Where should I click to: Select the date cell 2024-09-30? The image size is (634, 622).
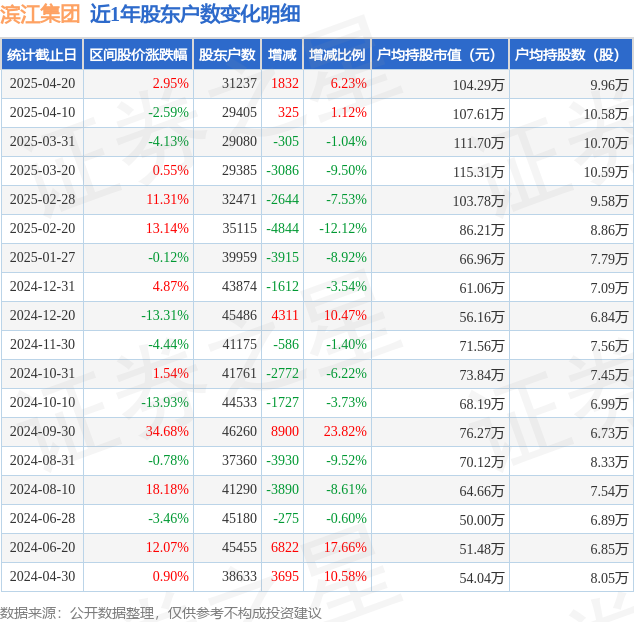click(42, 432)
